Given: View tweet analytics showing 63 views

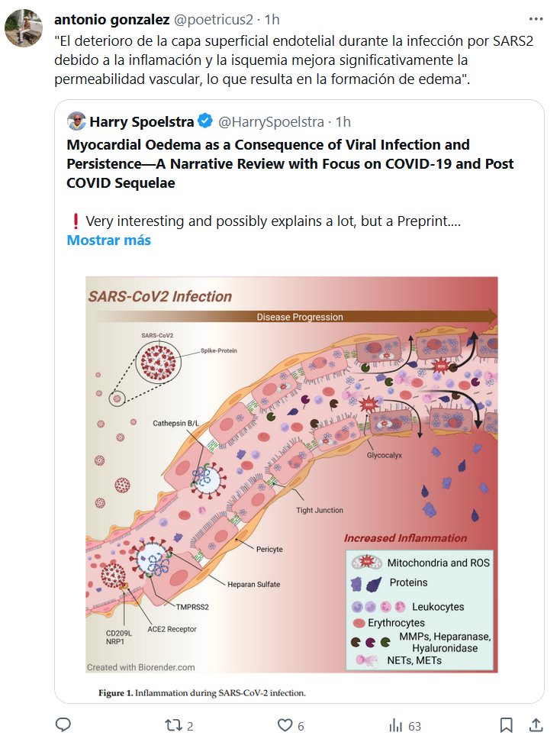Looking at the screenshot, I should point(396,724).
